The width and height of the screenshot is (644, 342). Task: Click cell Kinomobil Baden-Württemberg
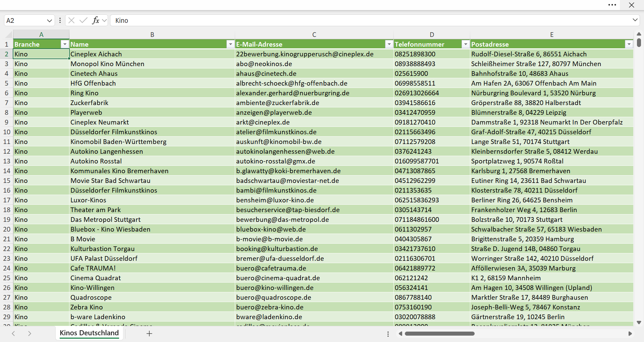click(x=152, y=142)
